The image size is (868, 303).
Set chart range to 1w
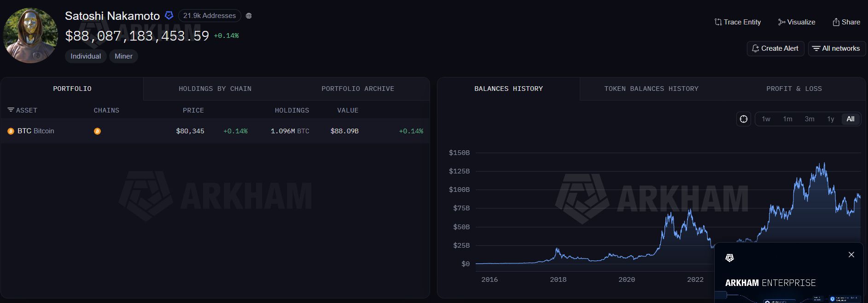[766, 119]
